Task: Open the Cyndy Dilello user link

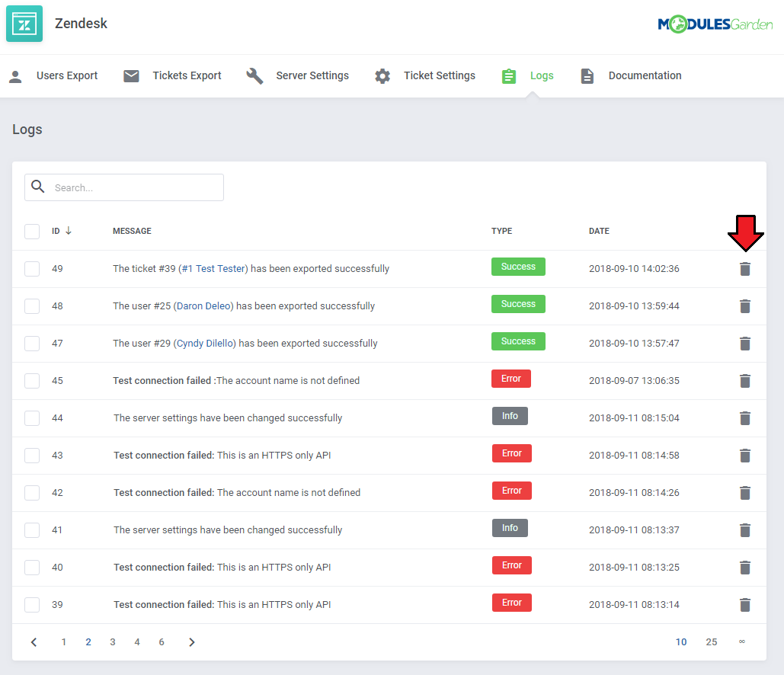Action: [205, 344]
